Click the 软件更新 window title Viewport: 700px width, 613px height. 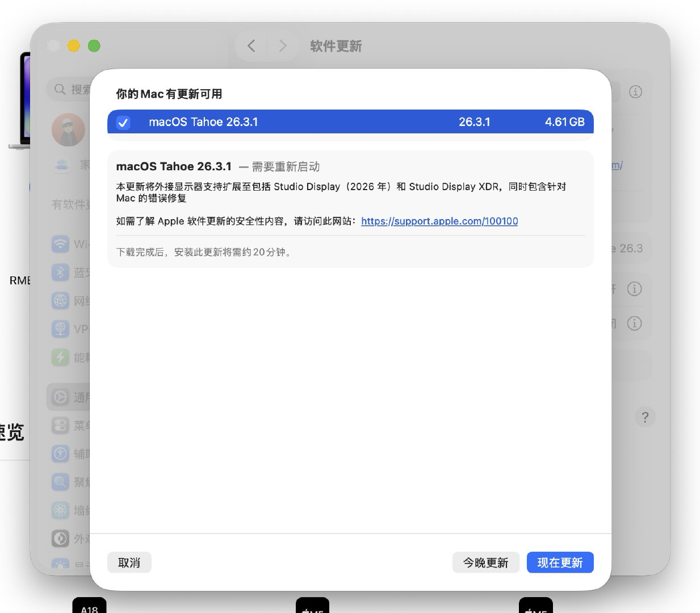pyautogui.click(x=336, y=47)
